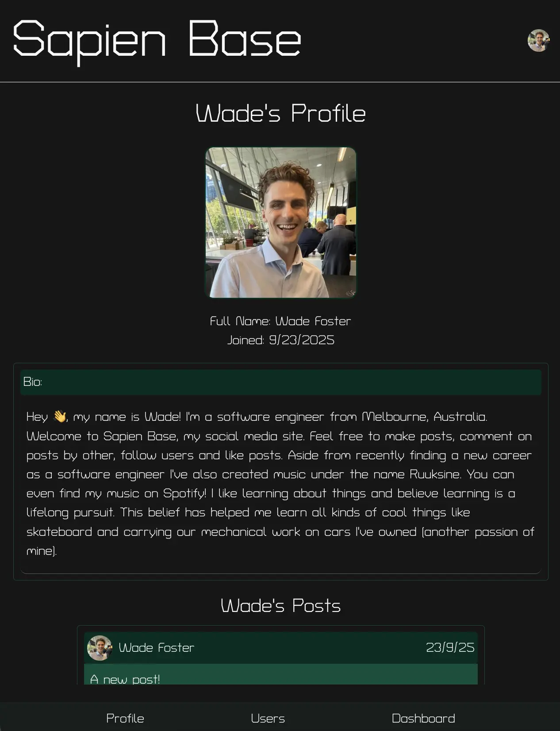Click the Full Name: Wade Foster text
Viewport: 560px width, 731px height.
280,321
